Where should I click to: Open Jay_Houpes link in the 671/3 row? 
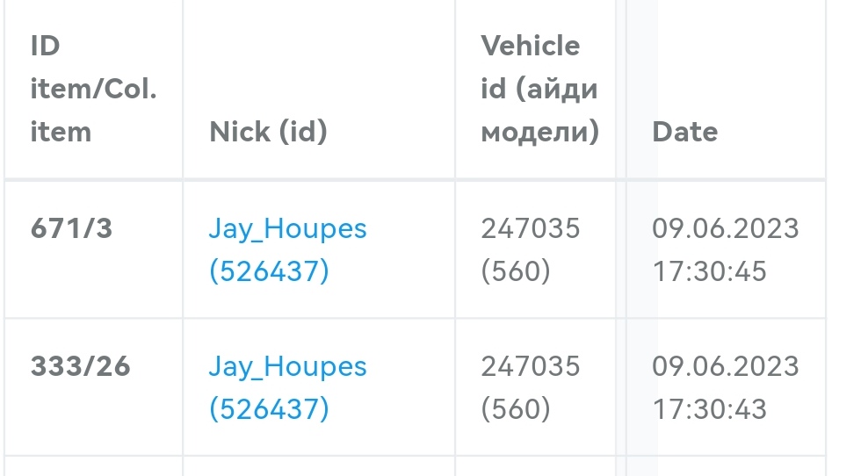click(287, 228)
